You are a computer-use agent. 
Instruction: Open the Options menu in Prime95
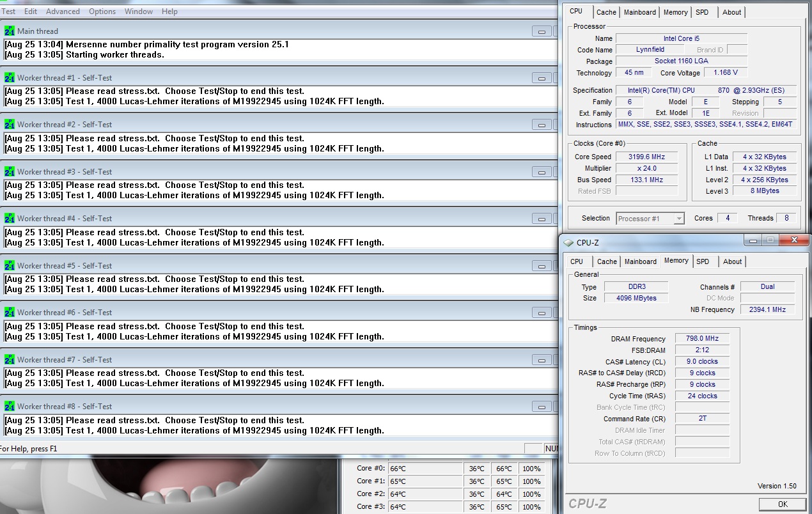(102, 12)
